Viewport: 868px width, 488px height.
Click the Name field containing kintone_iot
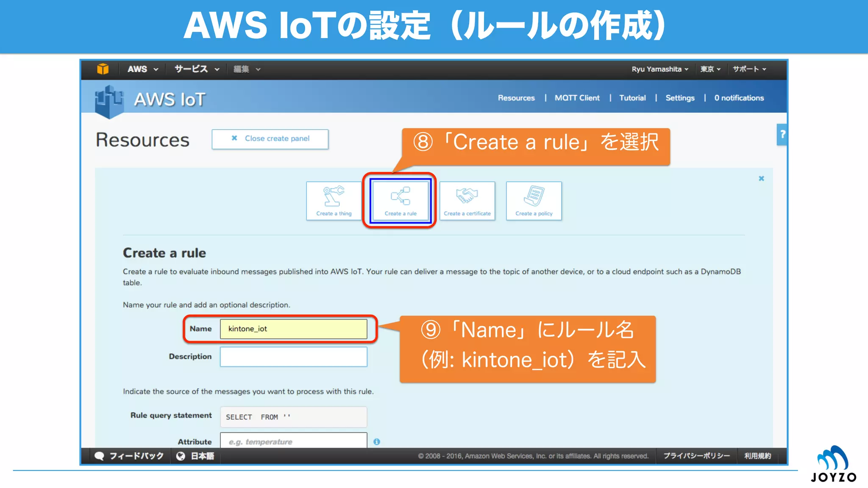click(x=293, y=329)
